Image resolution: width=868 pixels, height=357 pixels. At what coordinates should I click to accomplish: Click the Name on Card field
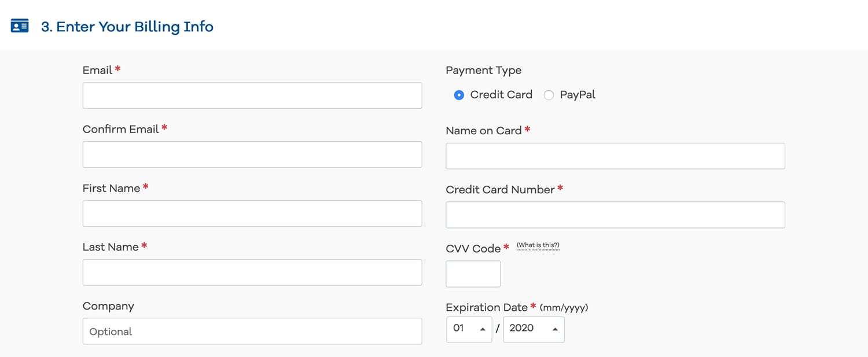[x=615, y=156]
